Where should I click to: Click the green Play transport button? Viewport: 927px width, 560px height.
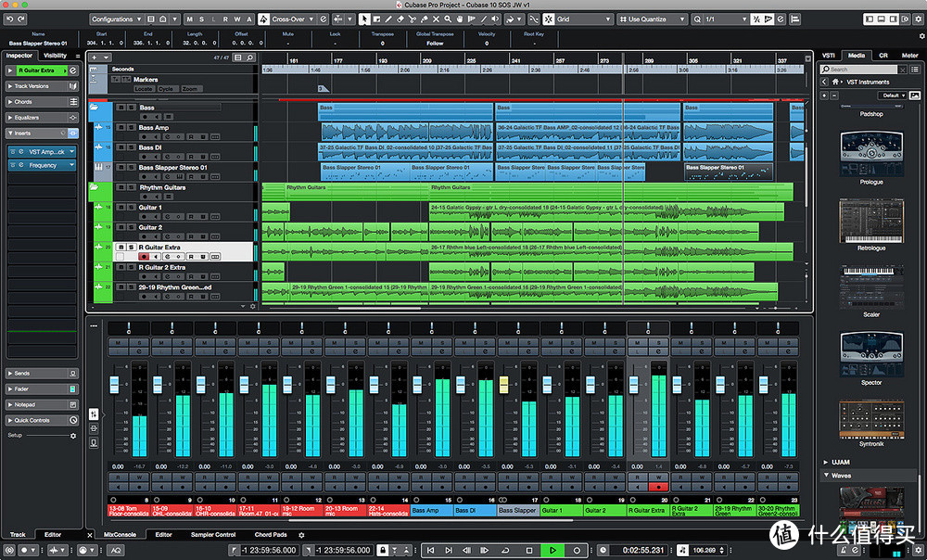click(552, 550)
